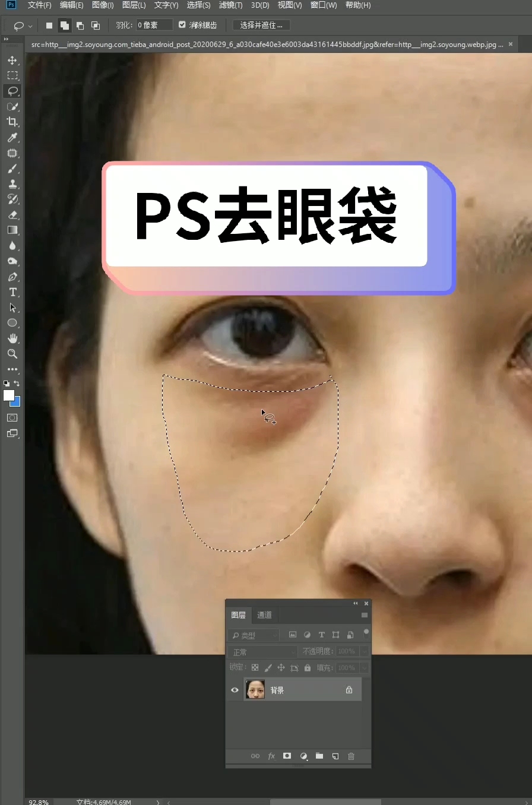Select the Clone Stamp tool
532x805 pixels.
click(12, 184)
